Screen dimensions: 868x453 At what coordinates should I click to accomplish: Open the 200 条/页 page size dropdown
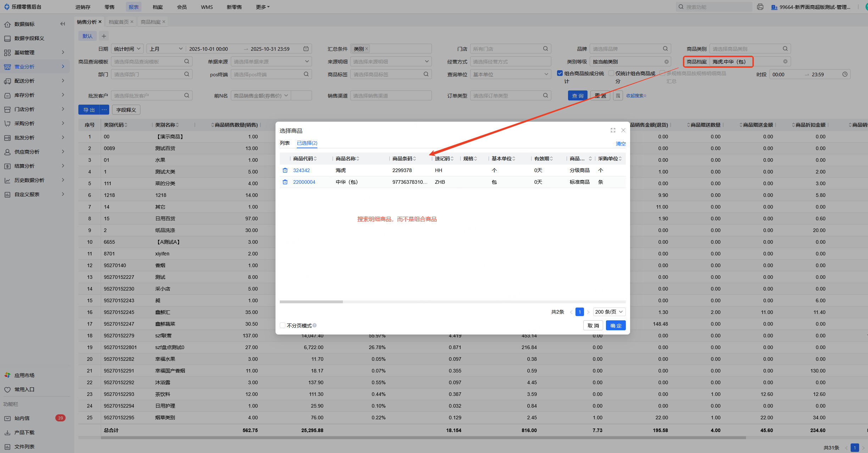[609, 312]
